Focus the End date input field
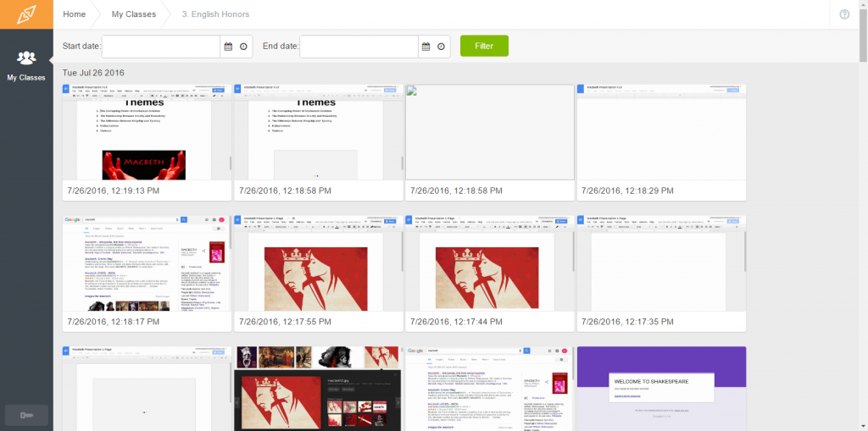This screenshot has height=431, width=868. 359,47
